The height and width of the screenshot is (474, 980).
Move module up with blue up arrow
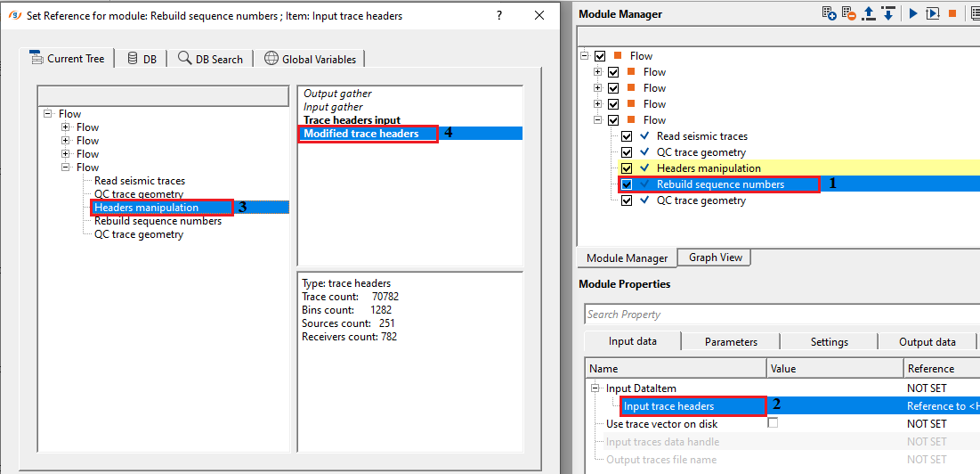tap(870, 13)
